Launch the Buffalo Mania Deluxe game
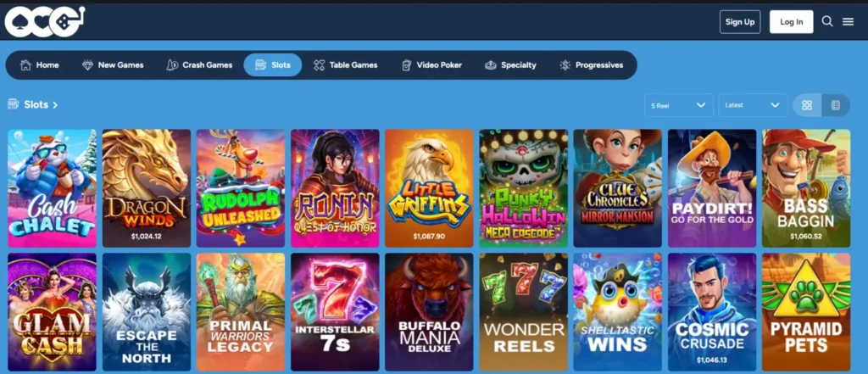 (x=429, y=312)
